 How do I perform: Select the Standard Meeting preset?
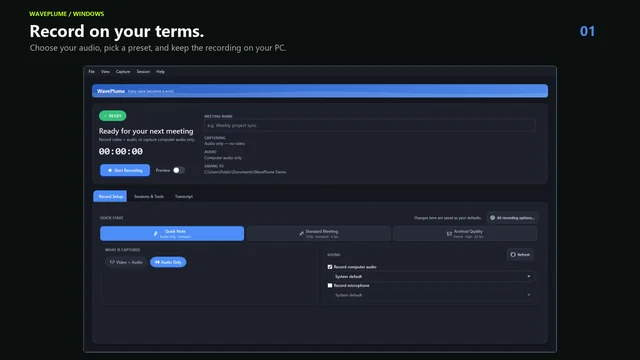click(318, 233)
